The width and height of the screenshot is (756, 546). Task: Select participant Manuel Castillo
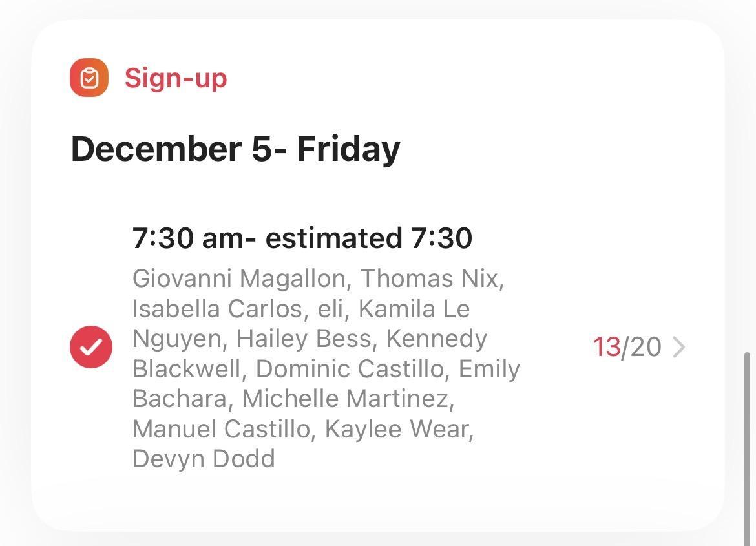pos(221,429)
